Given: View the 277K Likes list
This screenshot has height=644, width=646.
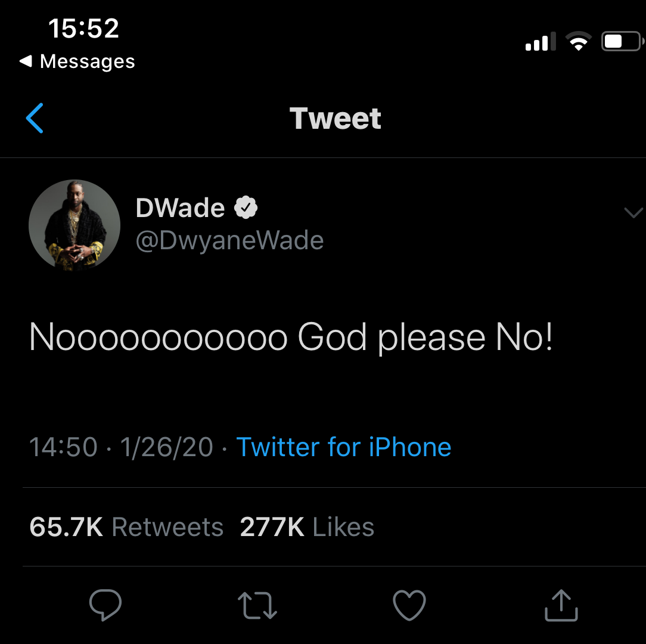Looking at the screenshot, I should tap(307, 527).
